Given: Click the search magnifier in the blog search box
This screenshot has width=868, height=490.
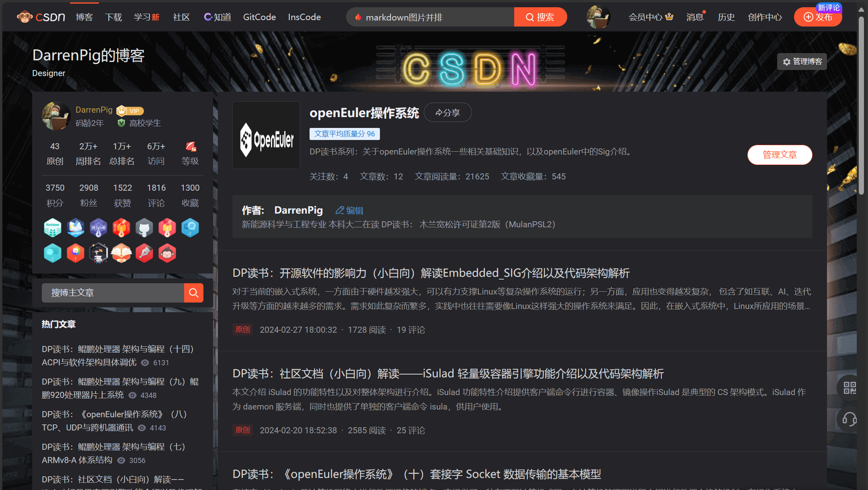Looking at the screenshot, I should (193, 292).
